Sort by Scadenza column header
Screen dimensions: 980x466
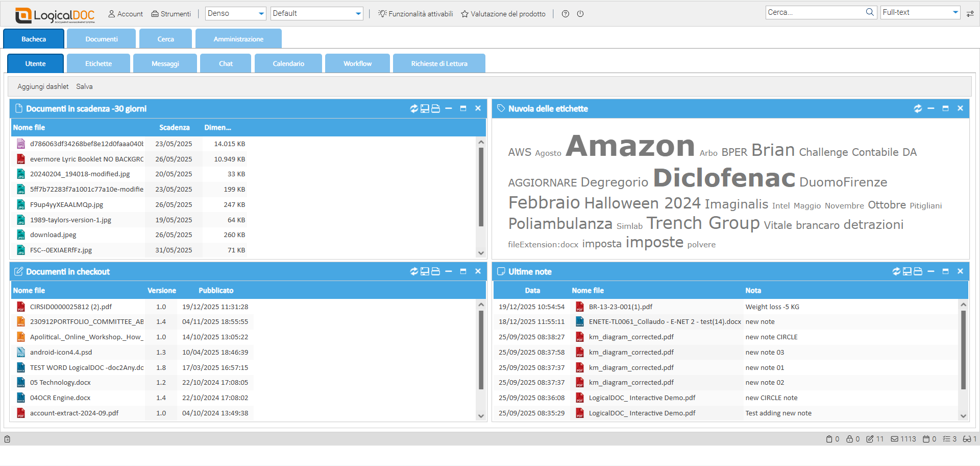click(x=174, y=127)
